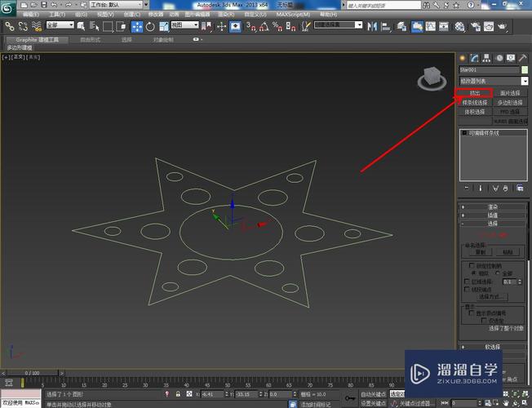Screen dimensions: 532x408
Task: Click the 体积选择 modifier button
Action: [x=475, y=112]
